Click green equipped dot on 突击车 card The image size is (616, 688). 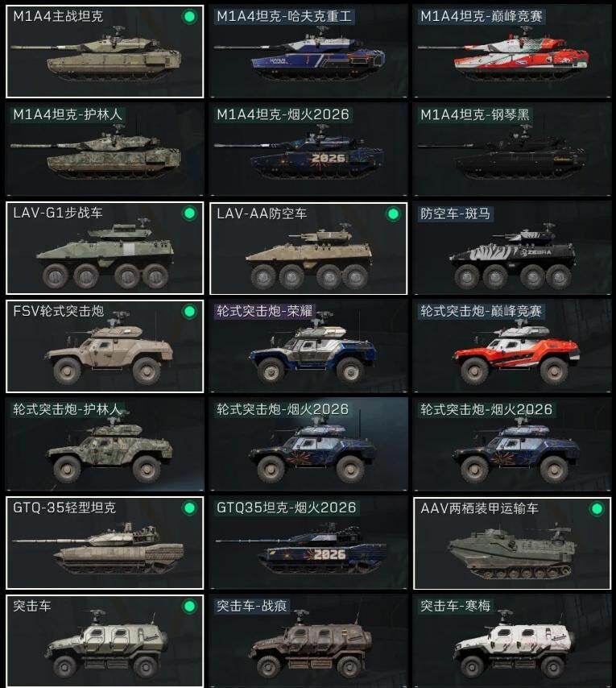[x=189, y=607]
